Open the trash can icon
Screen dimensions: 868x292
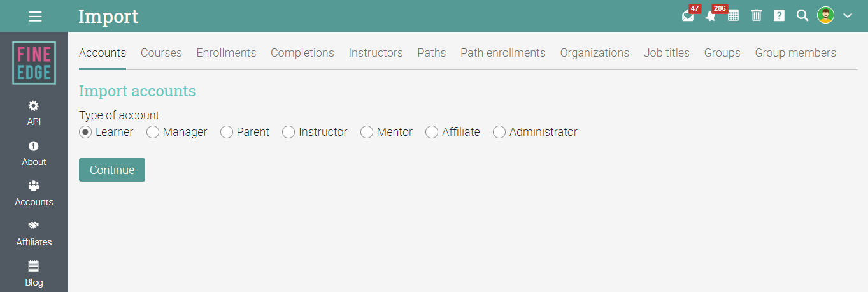(x=756, y=16)
